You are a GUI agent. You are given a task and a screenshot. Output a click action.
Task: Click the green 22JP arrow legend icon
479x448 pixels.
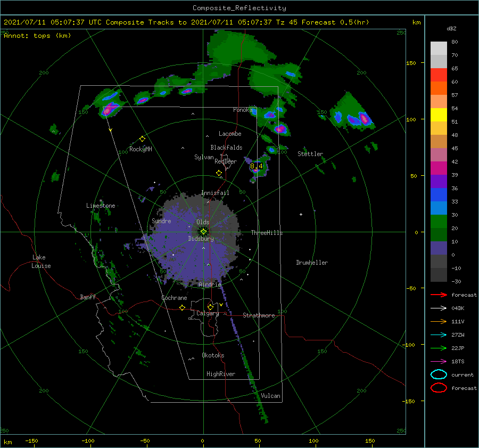coord(439,348)
